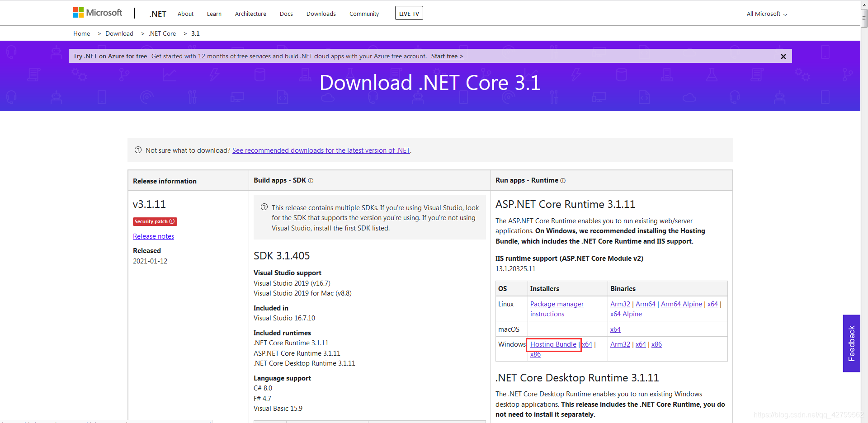Click the info icon on Security patch badge

[172, 221]
